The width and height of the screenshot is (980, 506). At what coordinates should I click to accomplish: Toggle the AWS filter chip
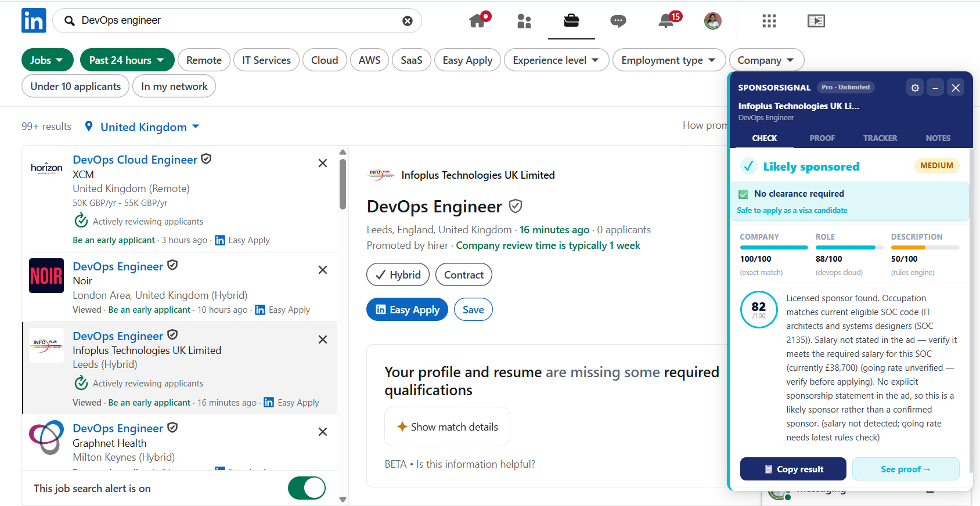(x=369, y=60)
